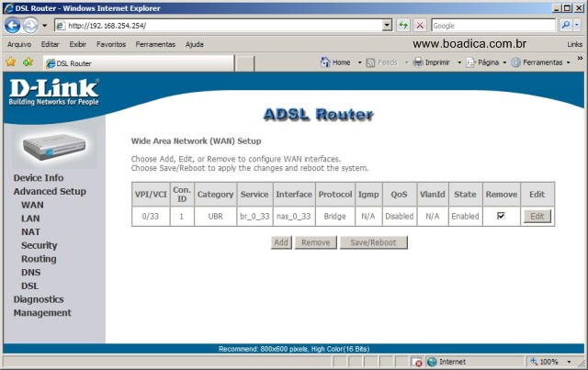Click the browser Forward arrow button
Viewport: 588px width, 370px height.
[x=30, y=26]
